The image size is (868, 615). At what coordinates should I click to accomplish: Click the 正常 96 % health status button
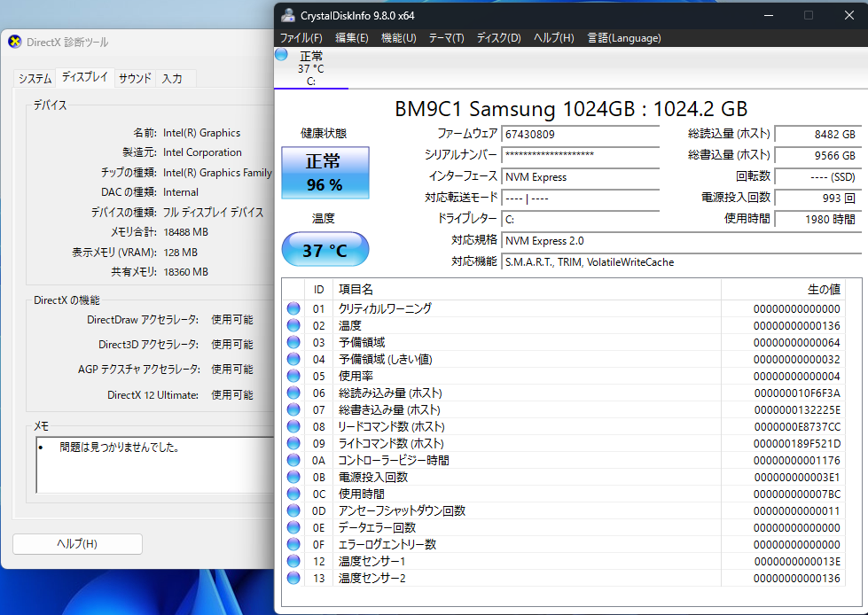(x=325, y=173)
